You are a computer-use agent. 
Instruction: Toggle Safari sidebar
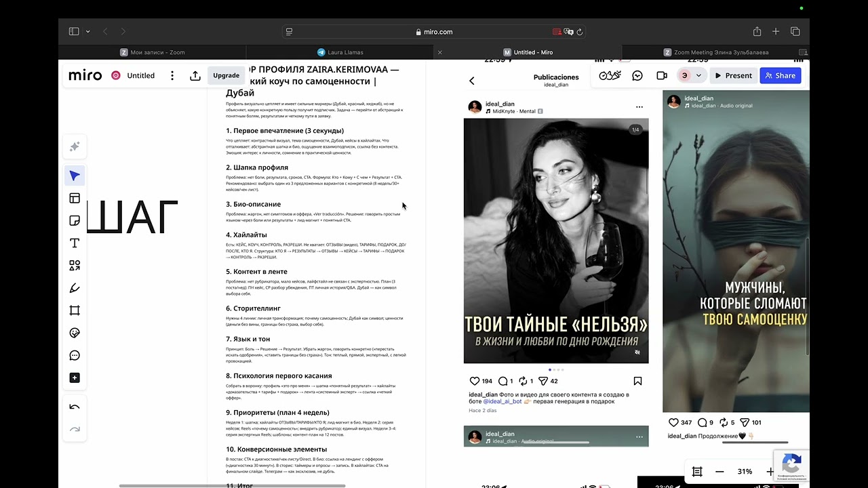[x=74, y=31]
